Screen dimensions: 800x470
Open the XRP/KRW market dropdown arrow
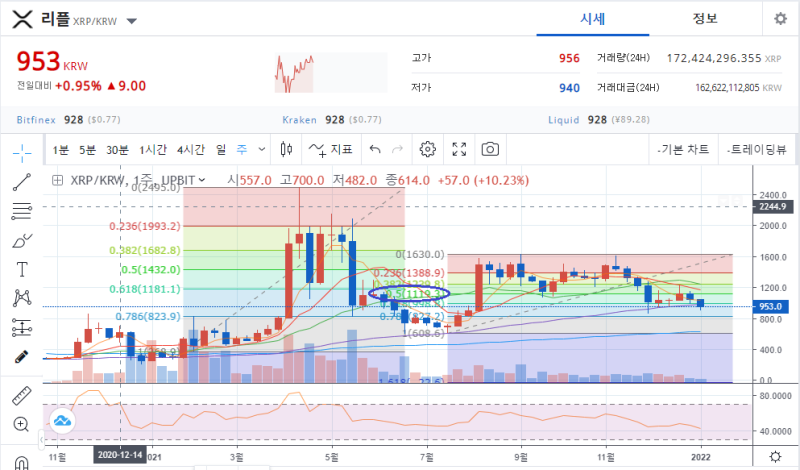pyautogui.click(x=132, y=21)
